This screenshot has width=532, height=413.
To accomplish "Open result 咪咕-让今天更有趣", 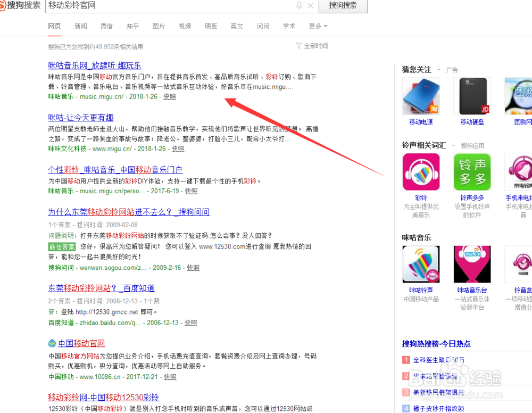I will 81,118.
